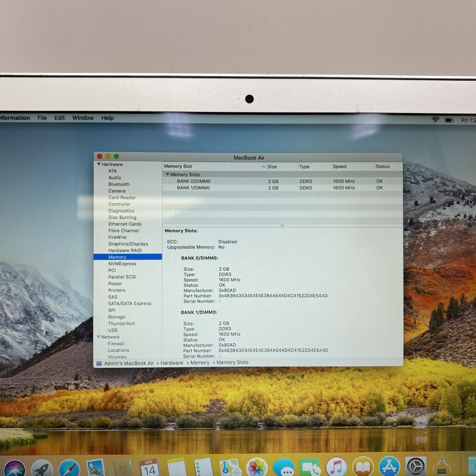Screen dimensions: 476x476
Task: Select the BANK 0/DIMM0 table row
Action: click(x=283, y=181)
